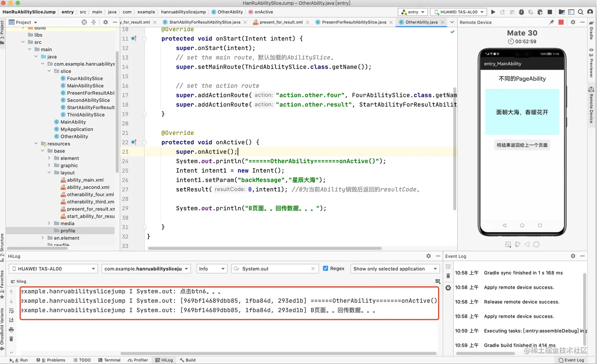The height and width of the screenshot is (364, 597).
Task: Open Event Log button in status bar
Action: point(571,360)
